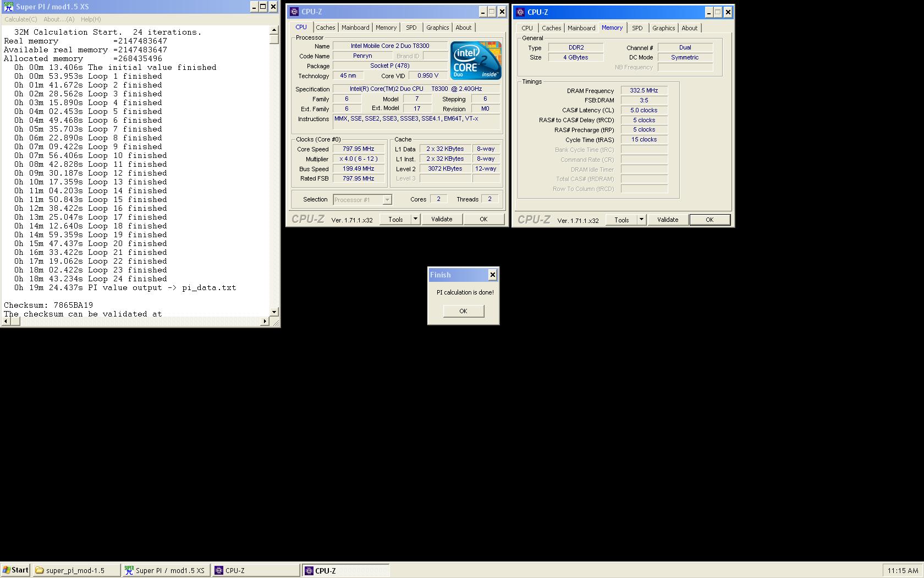Close the Super PI window

273,7
